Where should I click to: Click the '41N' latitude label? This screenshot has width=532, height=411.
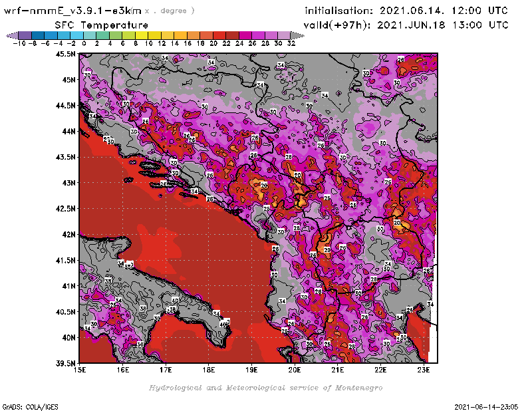coord(68,286)
